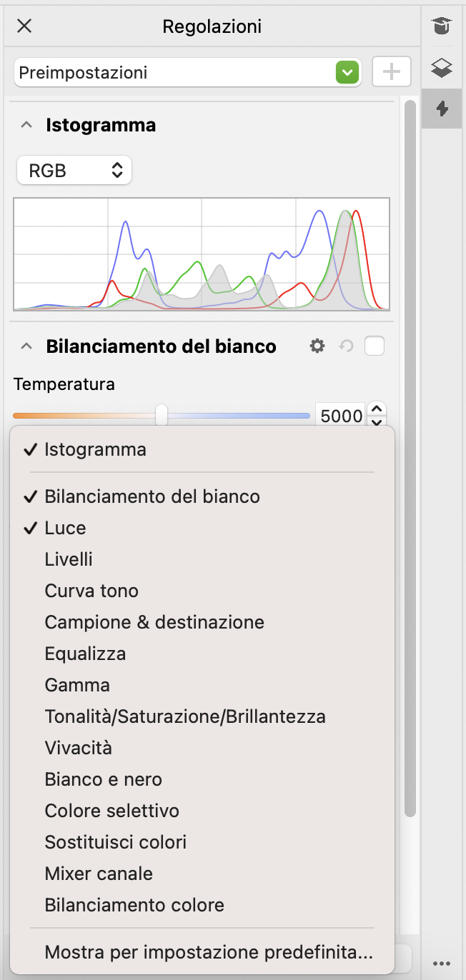Reset White Balance with the undo arrow

(347, 346)
